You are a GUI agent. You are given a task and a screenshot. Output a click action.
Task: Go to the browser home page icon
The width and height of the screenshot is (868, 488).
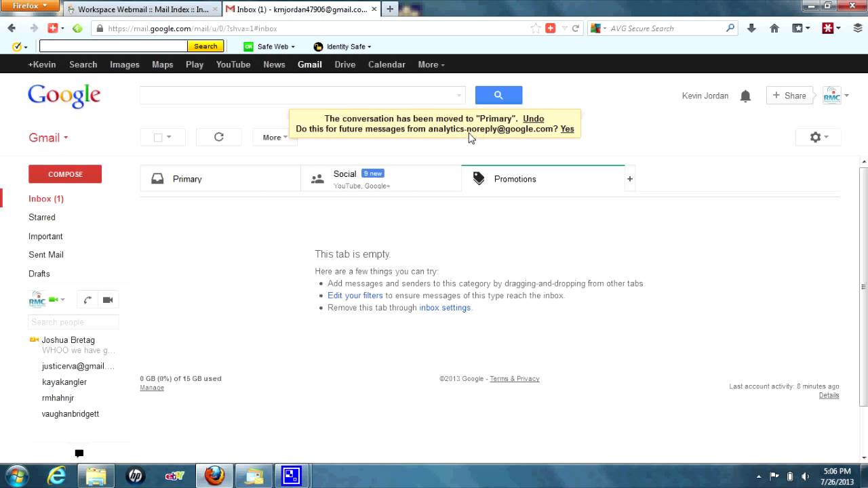[774, 28]
